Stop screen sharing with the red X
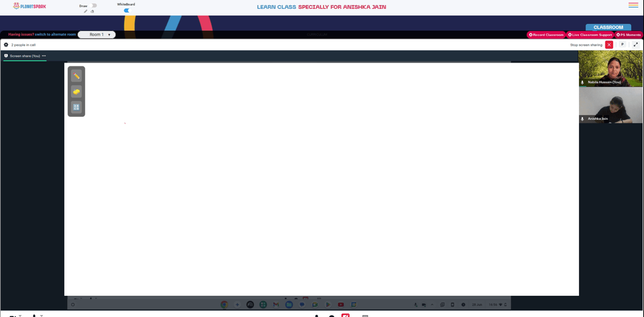 [x=609, y=45]
